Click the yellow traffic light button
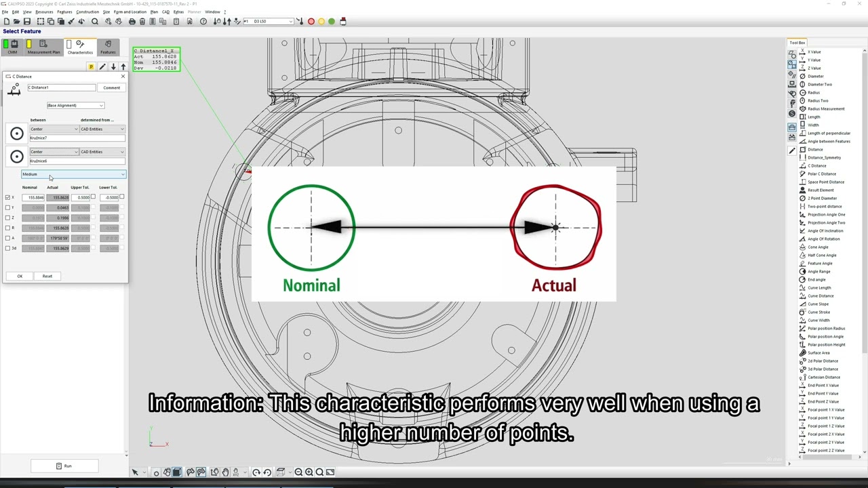Viewport: 868px width, 488px height. coord(321,22)
